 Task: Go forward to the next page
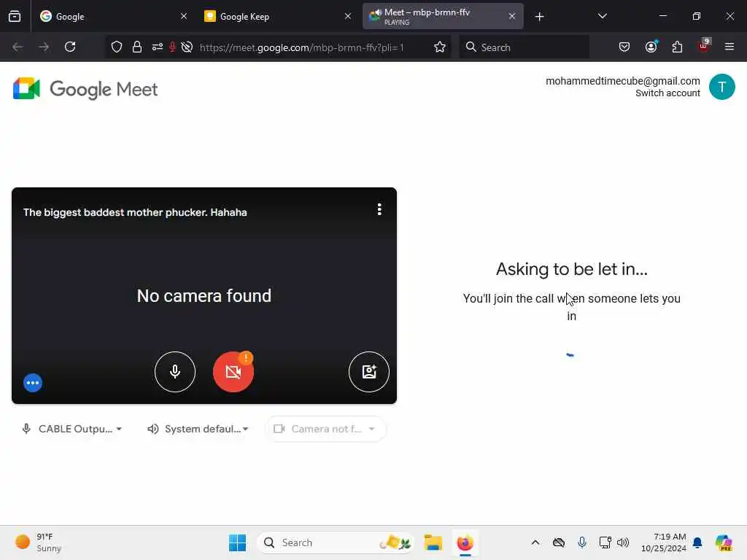click(x=44, y=47)
